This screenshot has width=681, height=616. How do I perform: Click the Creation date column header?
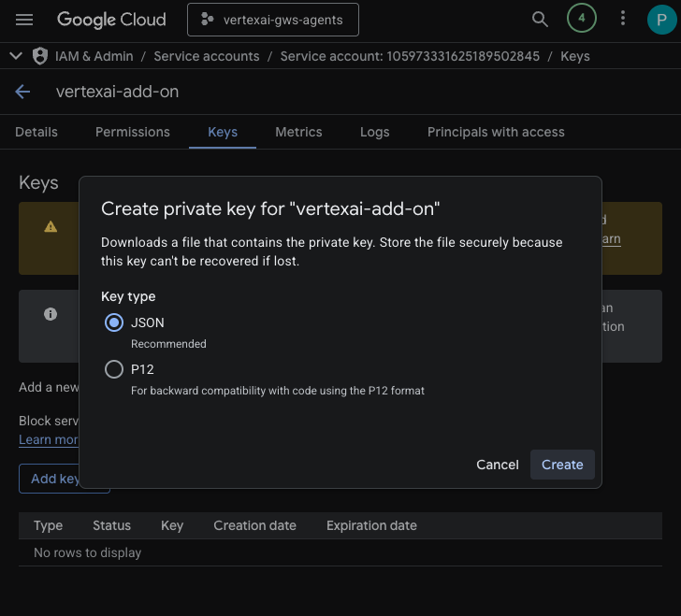tap(254, 525)
